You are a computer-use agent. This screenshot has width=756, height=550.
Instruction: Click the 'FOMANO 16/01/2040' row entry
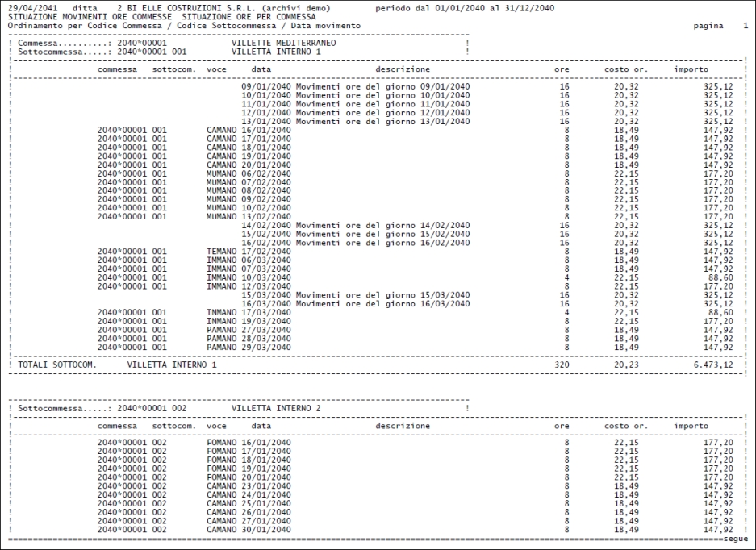click(x=249, y=443)
